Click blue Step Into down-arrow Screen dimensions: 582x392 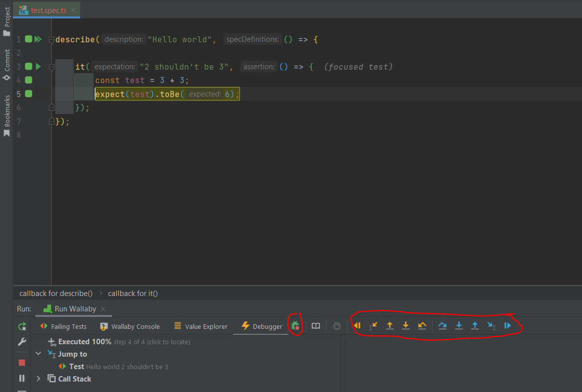click(x=459, y=326)
